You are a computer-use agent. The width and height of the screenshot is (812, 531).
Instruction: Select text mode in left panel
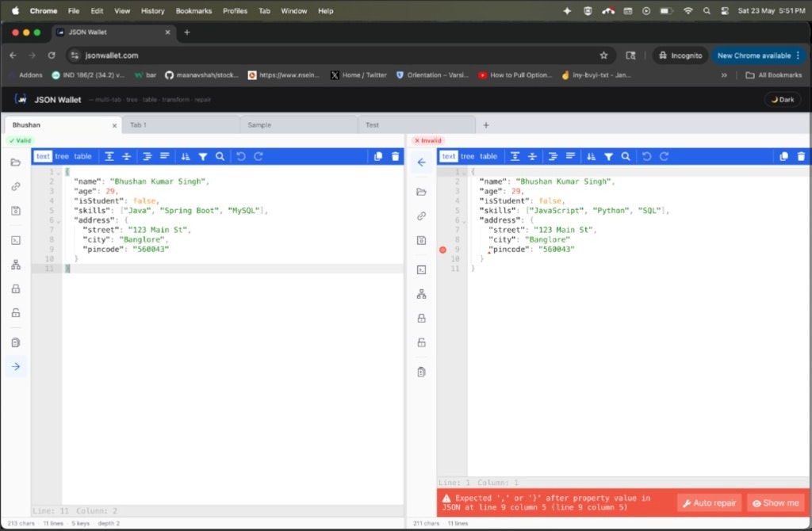(x=43, y=156)
